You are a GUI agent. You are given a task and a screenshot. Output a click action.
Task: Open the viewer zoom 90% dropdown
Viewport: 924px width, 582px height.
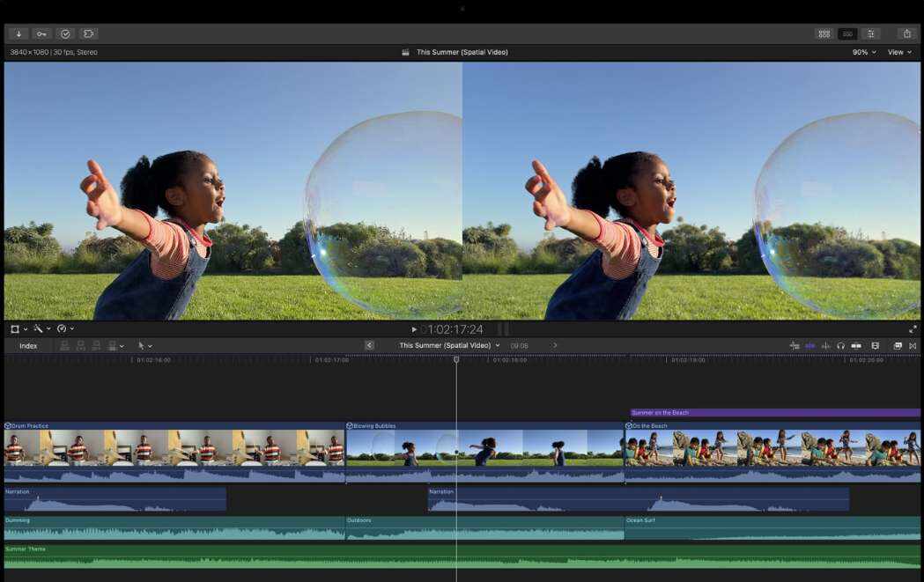coord(863,53)
